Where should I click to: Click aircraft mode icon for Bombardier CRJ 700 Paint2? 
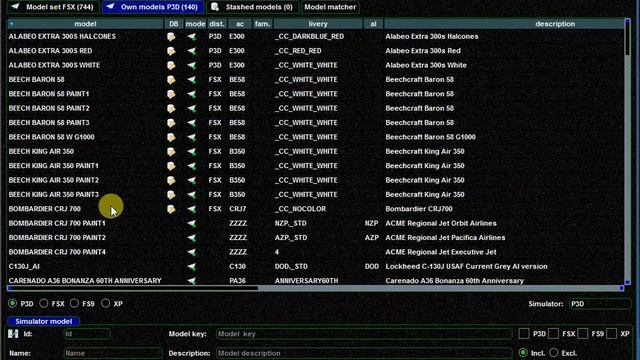click(x=191, y=238)
